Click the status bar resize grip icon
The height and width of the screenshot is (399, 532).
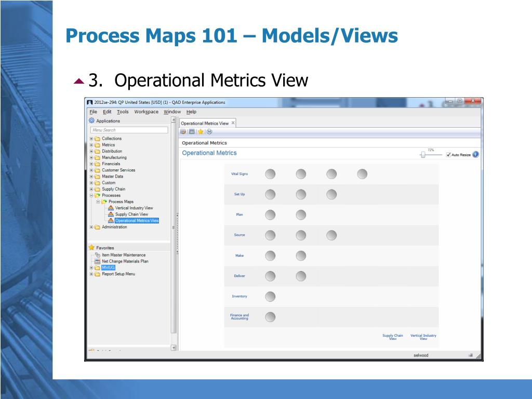(x=478, y=356)
